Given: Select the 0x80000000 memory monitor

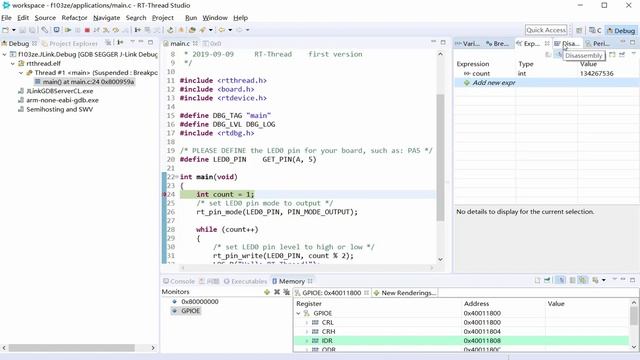Looking at the screenshot, I should 200,302.
